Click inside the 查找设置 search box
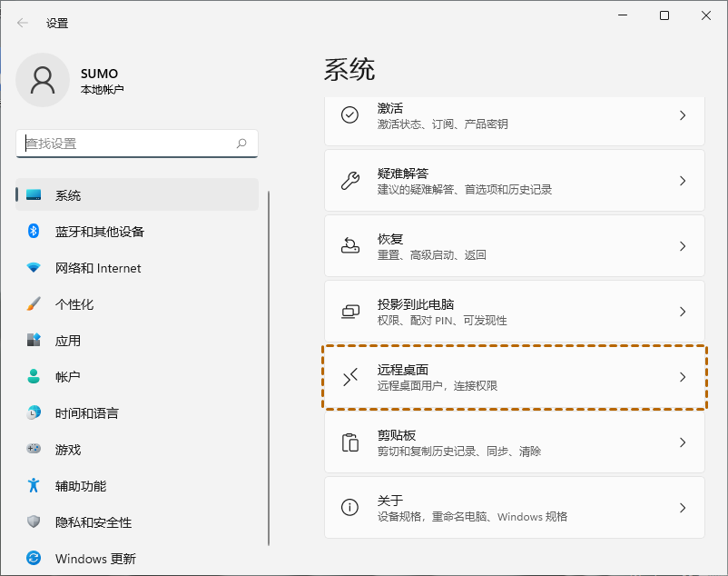 (x=136, y=144)
